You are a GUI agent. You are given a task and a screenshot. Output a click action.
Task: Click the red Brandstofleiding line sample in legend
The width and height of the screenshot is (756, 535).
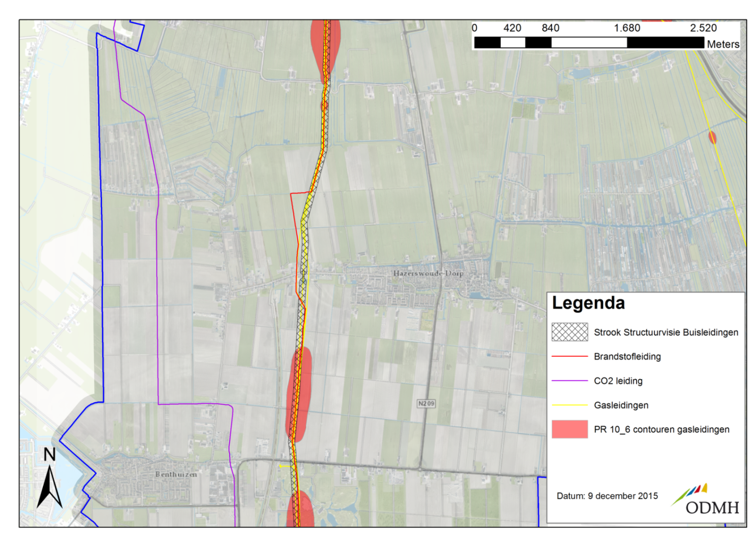(x=569, y=357)
